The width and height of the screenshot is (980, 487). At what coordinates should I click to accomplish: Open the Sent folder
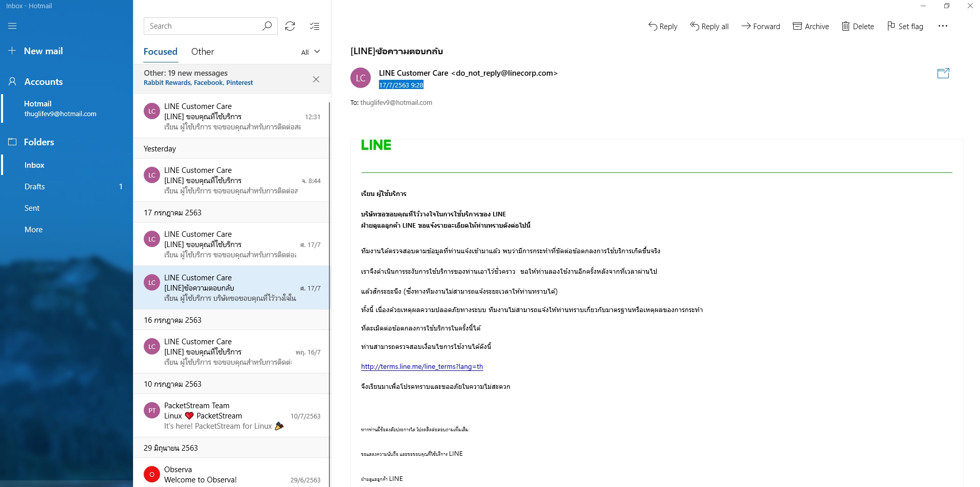click(66, 208)
